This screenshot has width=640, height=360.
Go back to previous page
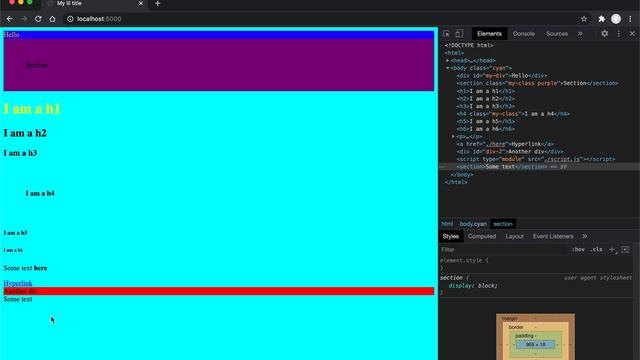point(9,19)
